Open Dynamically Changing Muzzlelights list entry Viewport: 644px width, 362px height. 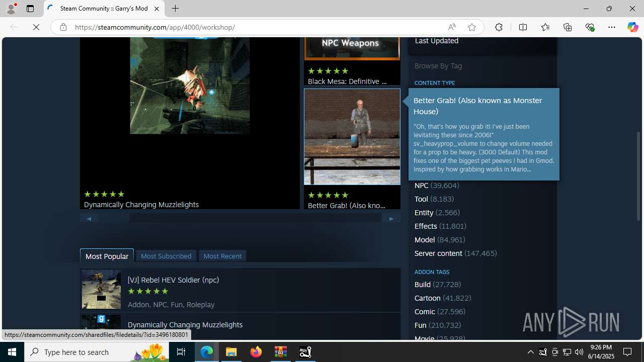point(185,325)
